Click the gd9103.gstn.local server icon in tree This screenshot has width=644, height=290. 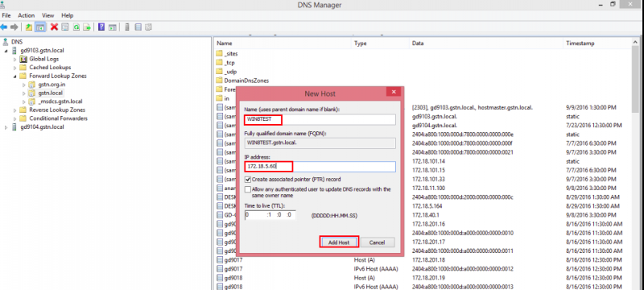(15, 50)
